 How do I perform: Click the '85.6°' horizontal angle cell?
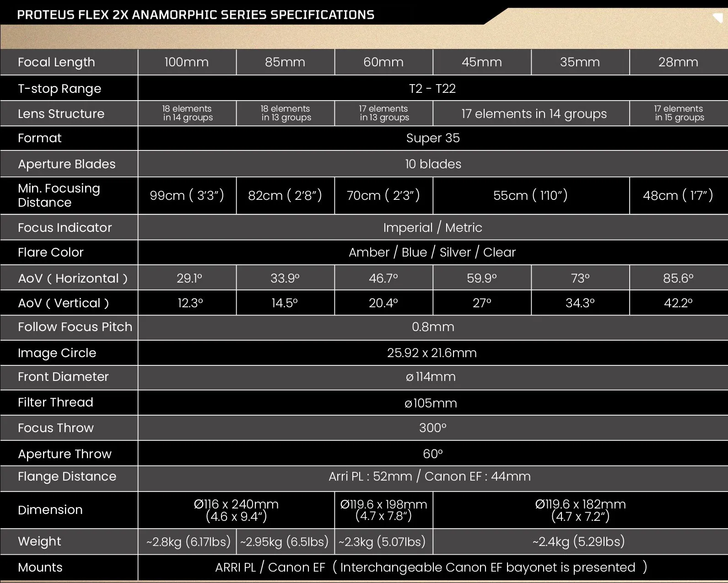679,278
